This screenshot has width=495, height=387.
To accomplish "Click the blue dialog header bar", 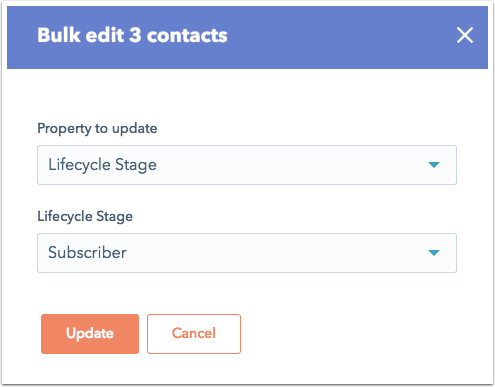I will pyautogui.click(x=247, y=37).
